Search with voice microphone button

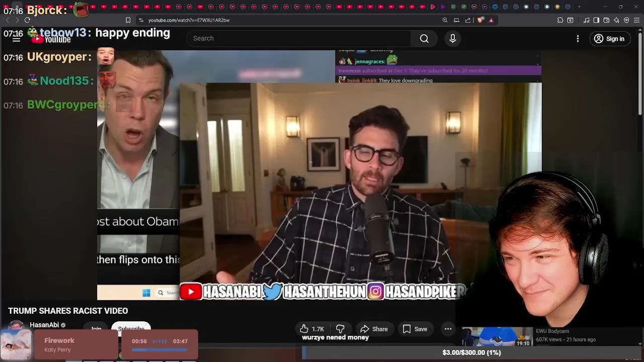point(452,38)
